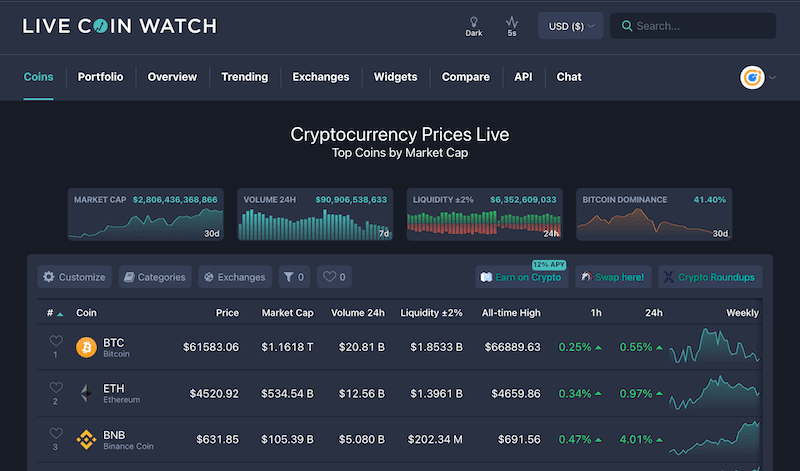Image resolution: width=800 pixels, height=471 pixels.
Task: Open the Exchanges navigation tab
Action: (320, 77)
